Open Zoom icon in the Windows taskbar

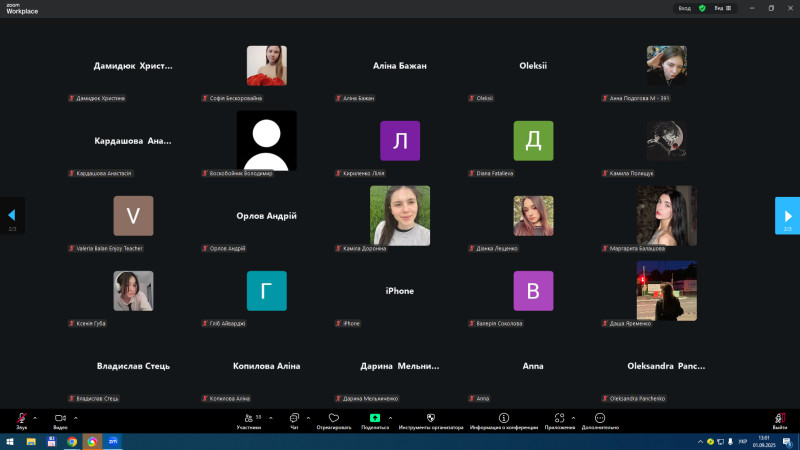pos(112,441)
